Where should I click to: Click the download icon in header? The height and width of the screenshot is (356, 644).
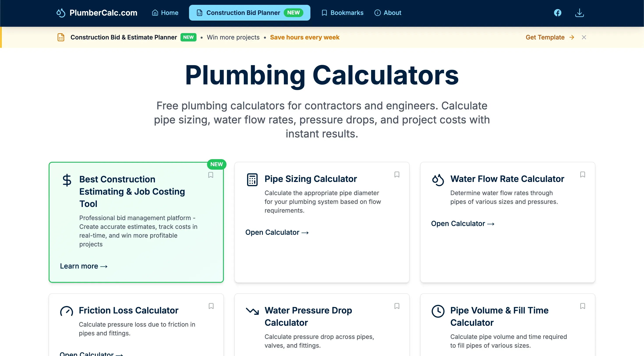579,13
